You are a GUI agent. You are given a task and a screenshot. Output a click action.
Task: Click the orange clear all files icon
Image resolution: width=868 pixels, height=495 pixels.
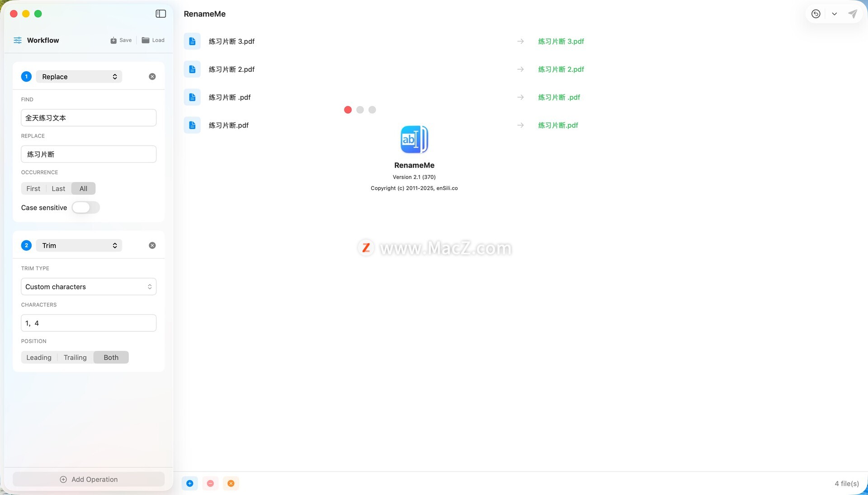click(x=231, y=483)
